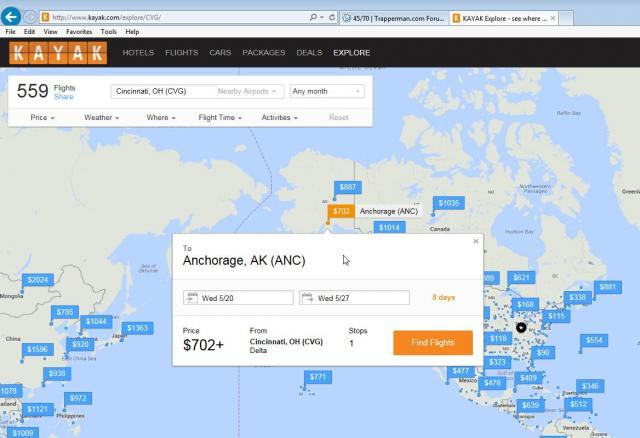Switch to the Trapperman.com Forum tab
The image size is (640, 438).
(x=394, y=18)
